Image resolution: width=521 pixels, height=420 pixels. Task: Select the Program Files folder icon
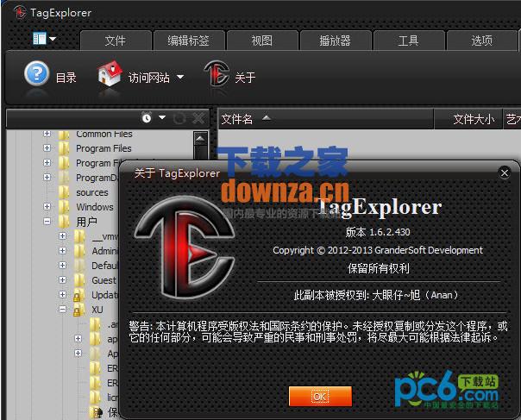(x=64, y=148)
